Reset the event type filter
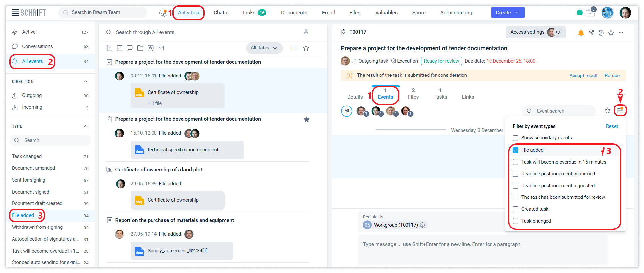 612,126
